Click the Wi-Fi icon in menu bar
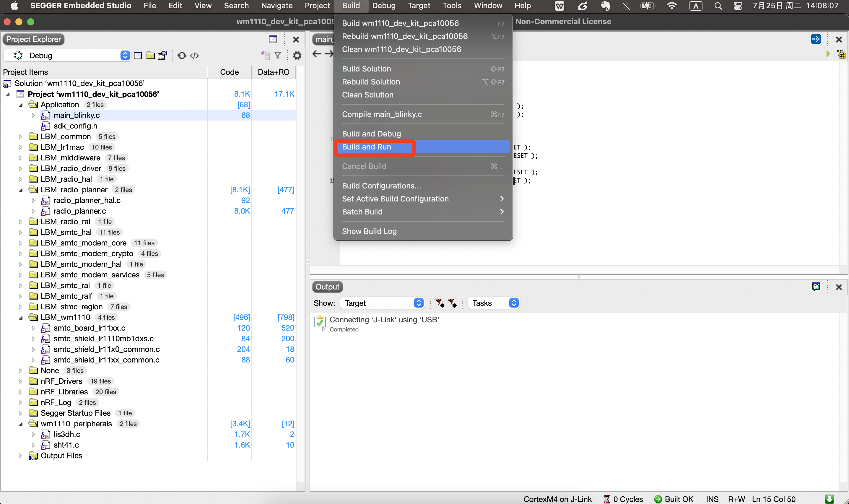The width and height of the screenshot is (849, 504). click(672, 6)
